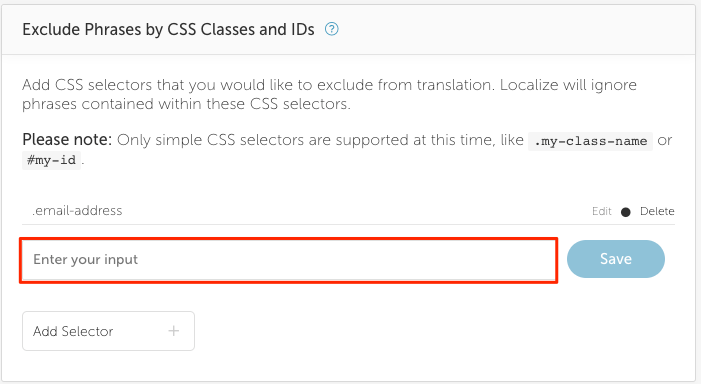The height and width of the screenshot is (384, 701).
Task: Click the description paragraph about CSS selectors
Action: click(329, 94)
